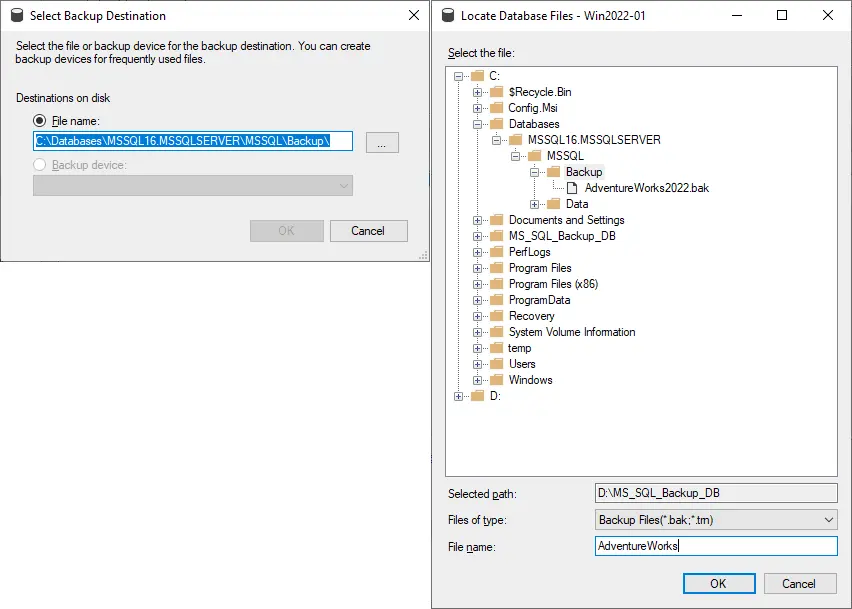The width and height of the screenshot is (852, 609).
Task: Expand the $Recycle.Bin node
Action: [477, 92]
